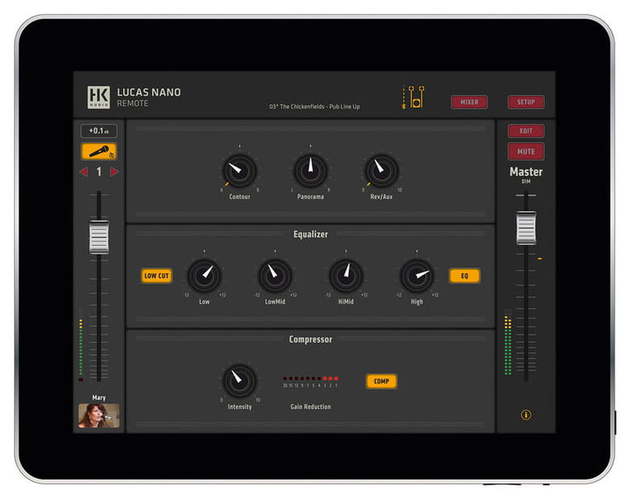Screen dimensions: 631x500
Task: Open Mary's channel photo thumbnail
Action: 99,415
